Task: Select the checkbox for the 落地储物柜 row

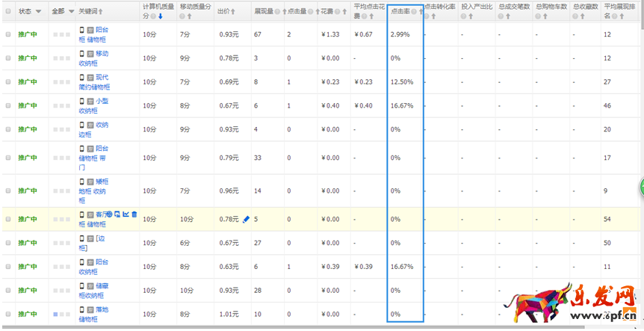Action: 8,315
